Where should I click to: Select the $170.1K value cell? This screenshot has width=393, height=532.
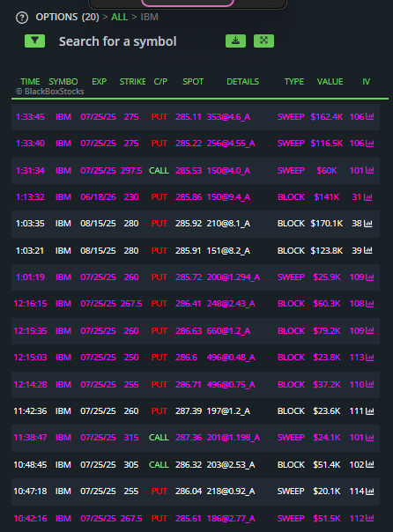coord(327,223)
